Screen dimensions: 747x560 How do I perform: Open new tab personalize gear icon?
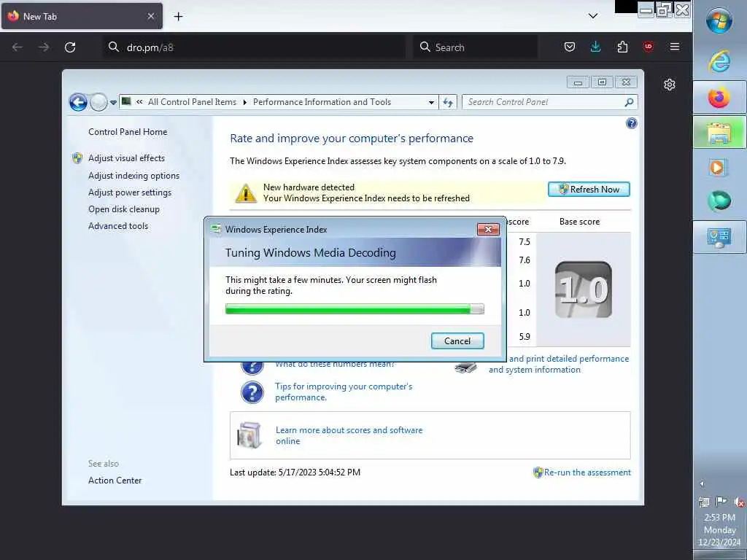coord(670,85)
